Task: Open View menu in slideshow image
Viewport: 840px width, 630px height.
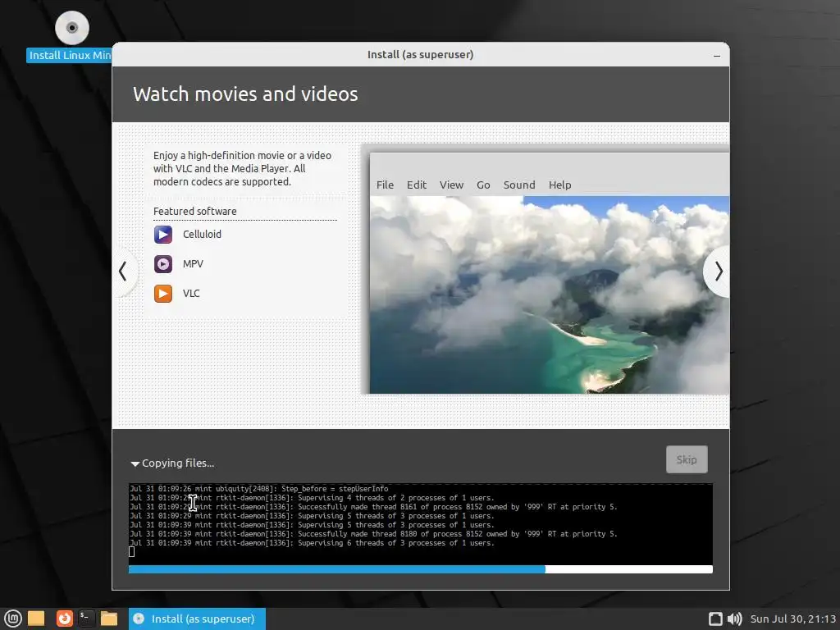Action: click(x=452, y=185)
